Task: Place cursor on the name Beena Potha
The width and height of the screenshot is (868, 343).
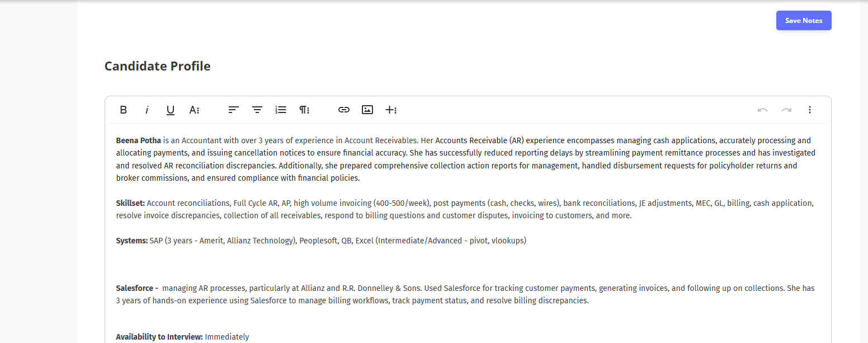Action: click(x=138, y=140)
